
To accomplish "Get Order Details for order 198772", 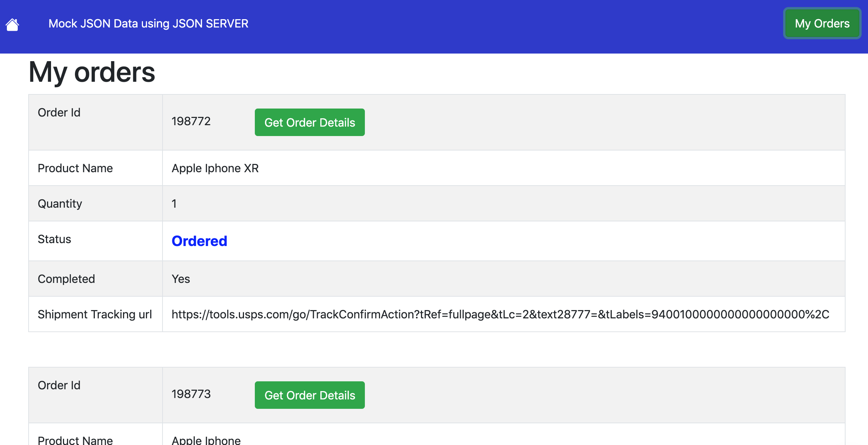I will click(x=309, y=122).
